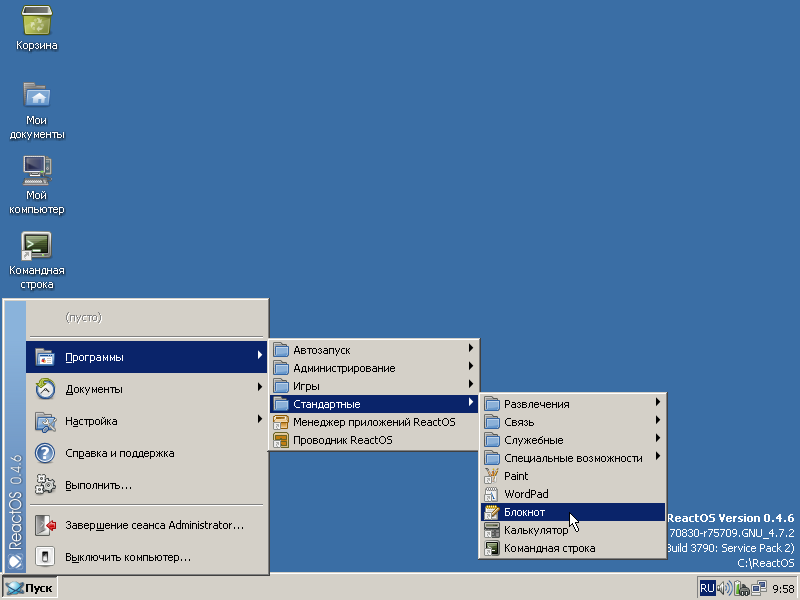This screenshot has width=800, height=600.
Task: Click the Игры folder icon
Action: (x=281, y=386)
